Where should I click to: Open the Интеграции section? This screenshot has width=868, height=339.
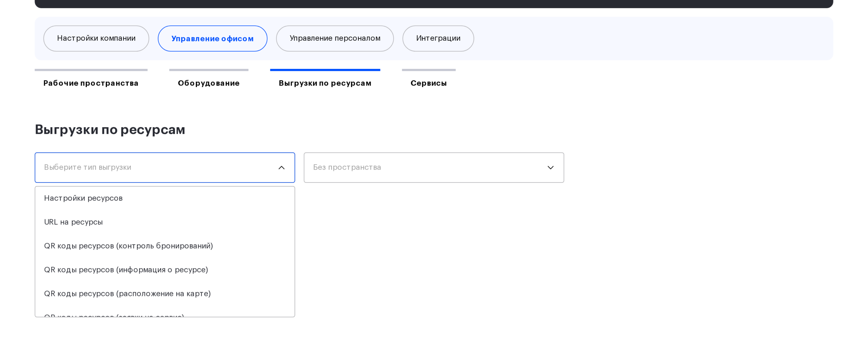pos(438,38)
